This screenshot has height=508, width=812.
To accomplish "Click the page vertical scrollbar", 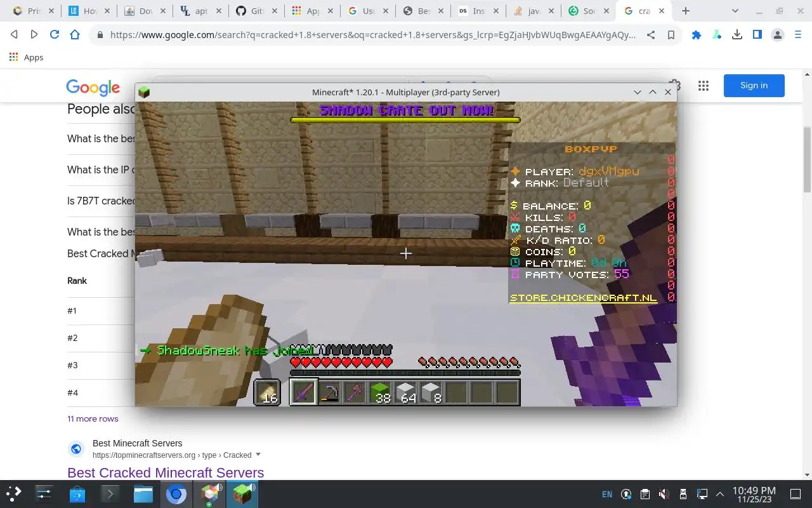I will [x=807, y=159].
